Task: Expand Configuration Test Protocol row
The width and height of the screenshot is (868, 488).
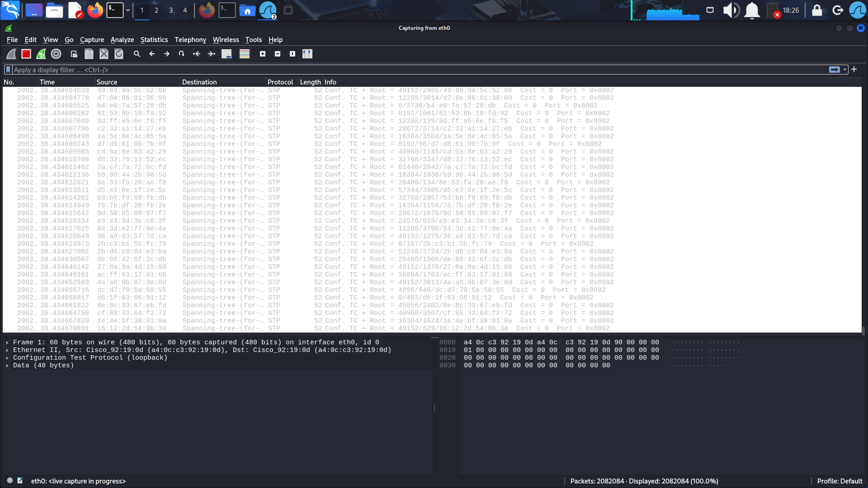Action: pyautogui.click(x=7, y=358)
